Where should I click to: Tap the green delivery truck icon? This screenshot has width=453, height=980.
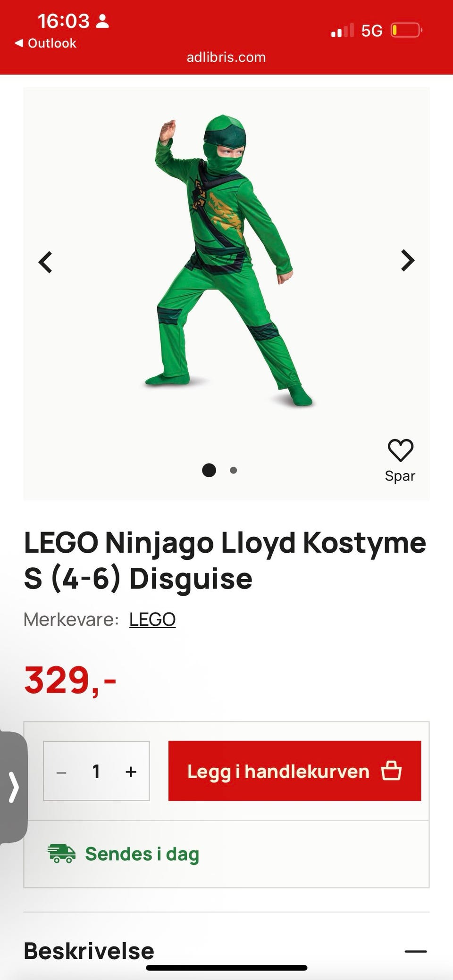tap(61, 854)
